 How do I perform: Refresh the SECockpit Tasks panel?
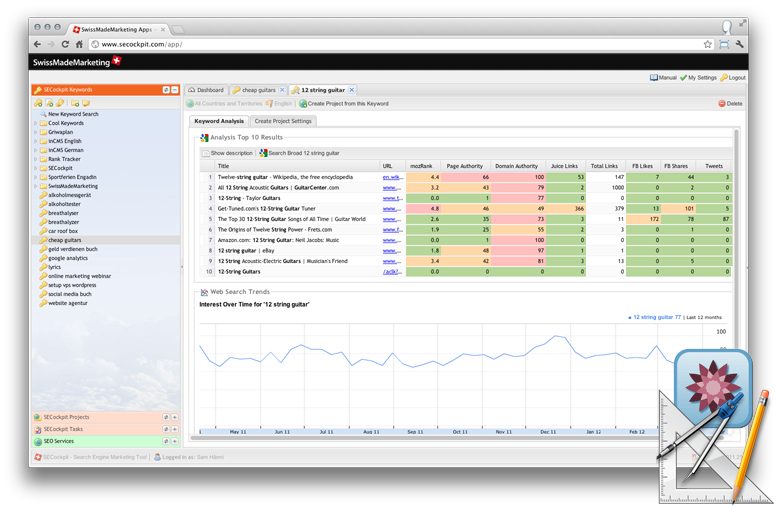pos(166,429)
